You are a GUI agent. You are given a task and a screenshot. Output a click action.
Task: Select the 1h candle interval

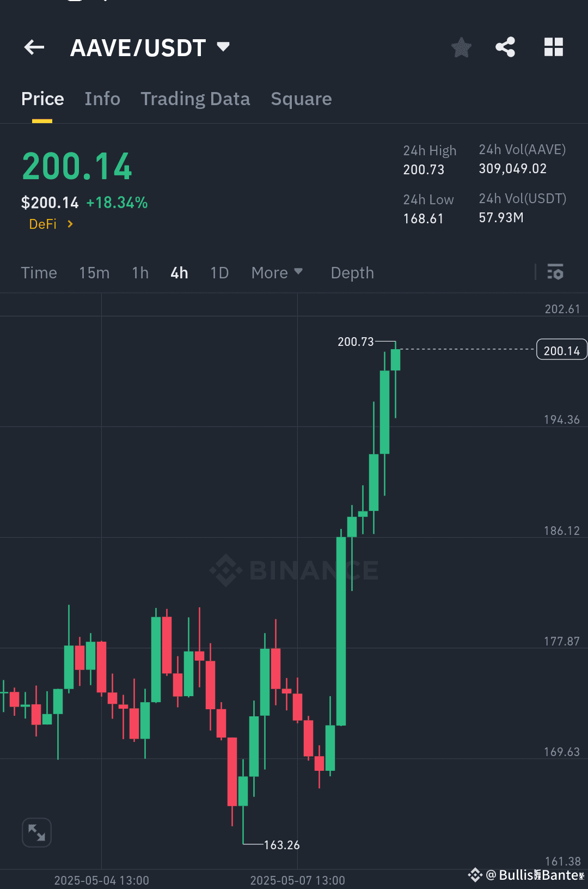pyautogui.click(x=139, y=272)
